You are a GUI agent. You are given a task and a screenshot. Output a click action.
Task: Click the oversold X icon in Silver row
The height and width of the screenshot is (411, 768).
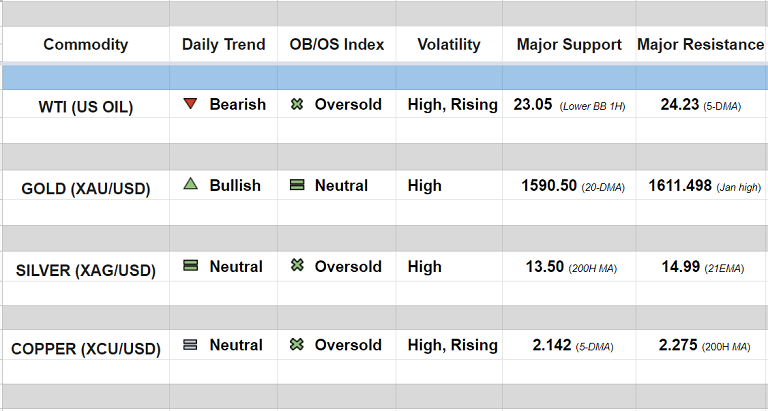[x=296, y=266]
